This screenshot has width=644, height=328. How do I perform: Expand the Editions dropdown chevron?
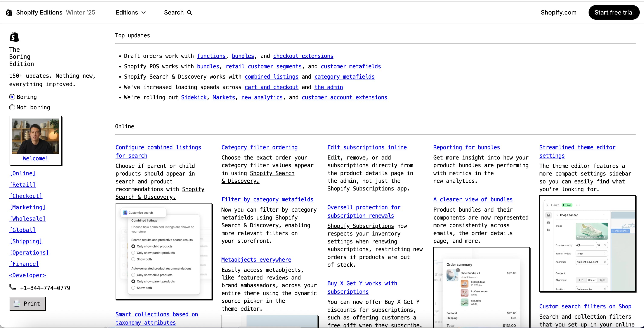[144, 13]
